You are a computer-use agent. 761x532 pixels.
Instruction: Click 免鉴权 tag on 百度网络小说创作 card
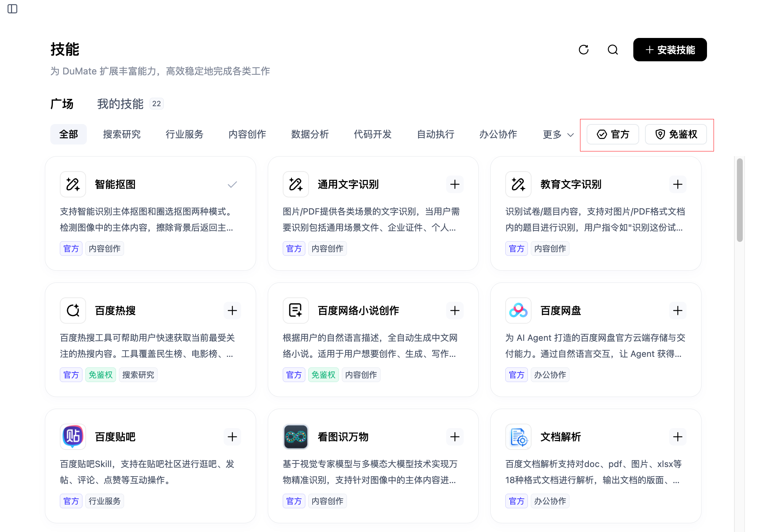tap(324, 375)
